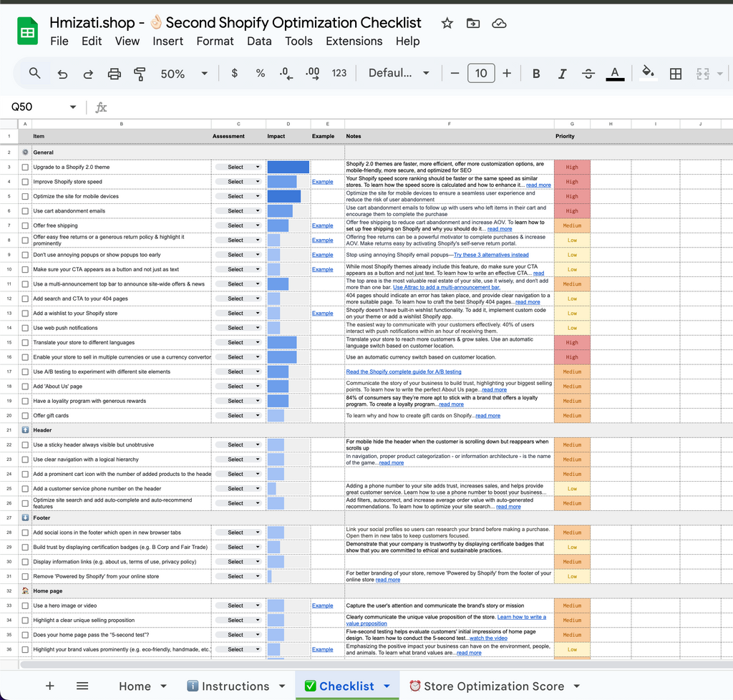Open Select dropdown for 'Offer free shipping' row
Viewport: 733px width, 700px height.
point(238,225)
